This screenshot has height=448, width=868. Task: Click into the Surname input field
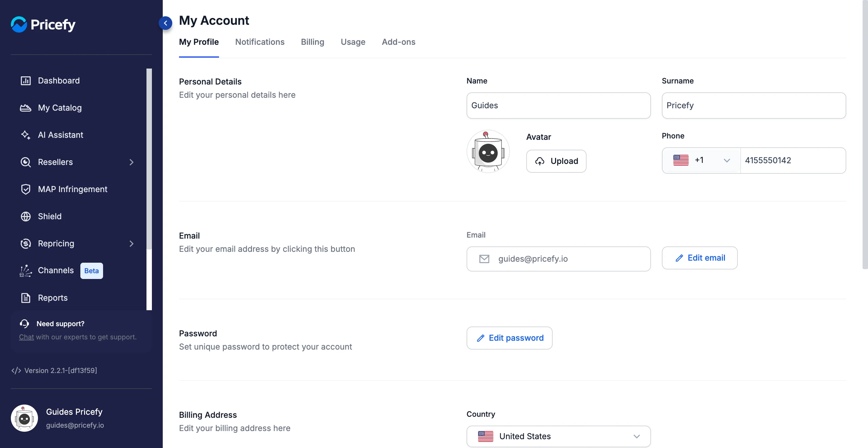(754, 106)
